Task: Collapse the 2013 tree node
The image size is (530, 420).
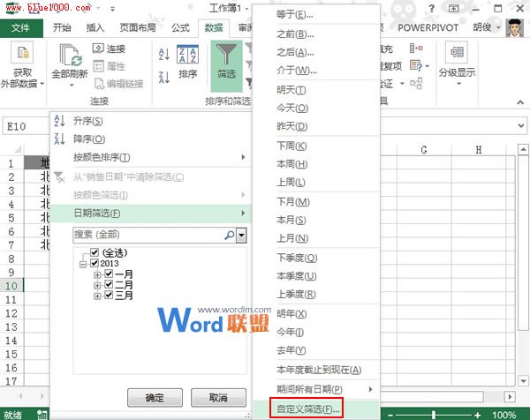Action: pyautogui.click(x=83, y=265)
